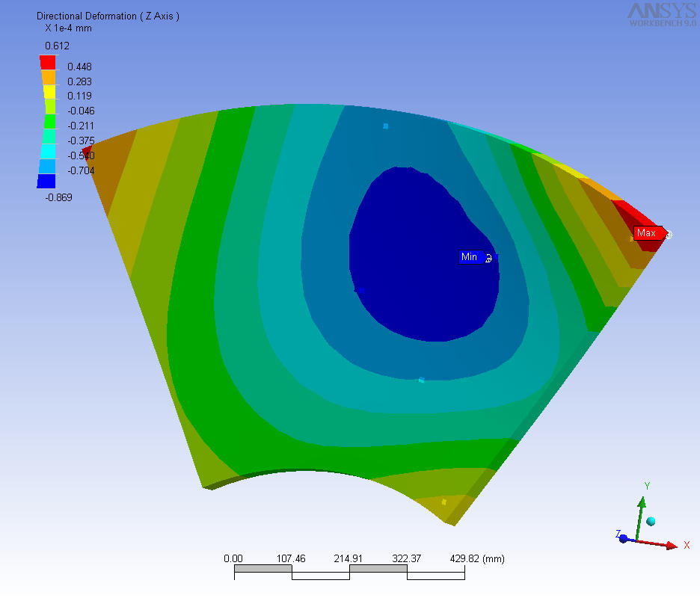Click the scale ruler value 214.91
Viewport: 700px width, 598px height.
click(x=349, y=558)
